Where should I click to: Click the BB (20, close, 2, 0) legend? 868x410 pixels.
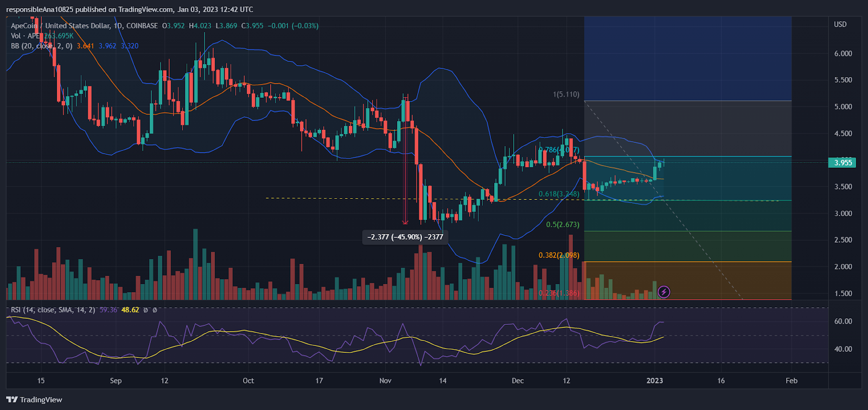(x=41, y=46)
